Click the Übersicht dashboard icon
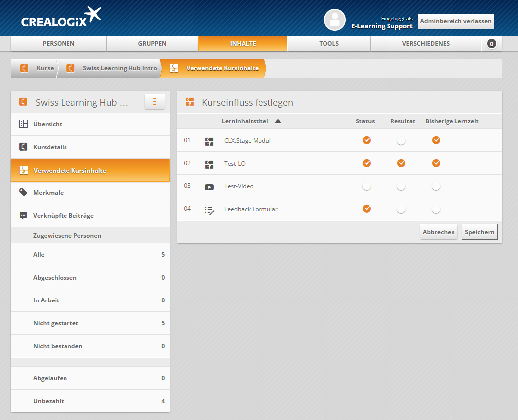This screenshot has width=518, height=420. point(23,124)
